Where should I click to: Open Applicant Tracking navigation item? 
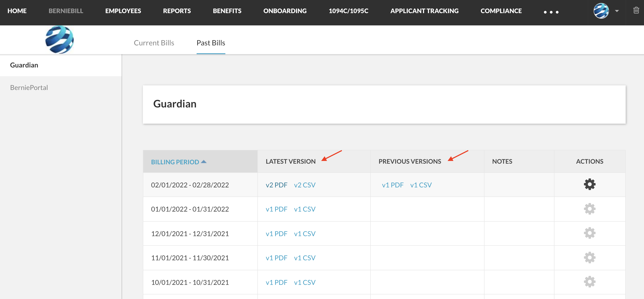pyautogui.click(x=424, y=11)
